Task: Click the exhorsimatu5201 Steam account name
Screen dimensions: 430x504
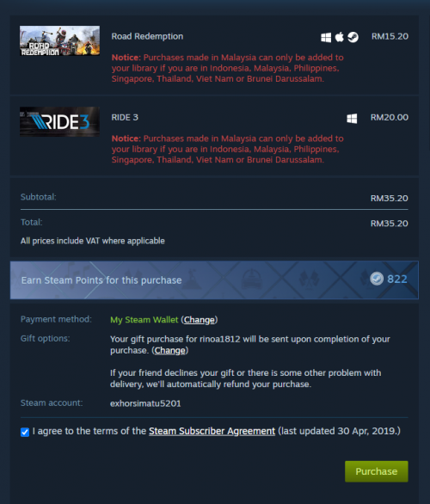Action: coord(145,403)
